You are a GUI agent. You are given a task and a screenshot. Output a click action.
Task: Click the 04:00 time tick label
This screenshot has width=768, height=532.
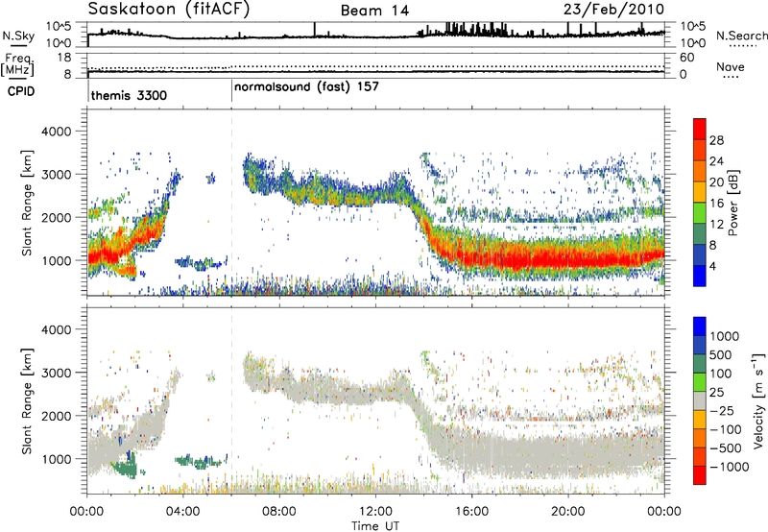(182, 512)
